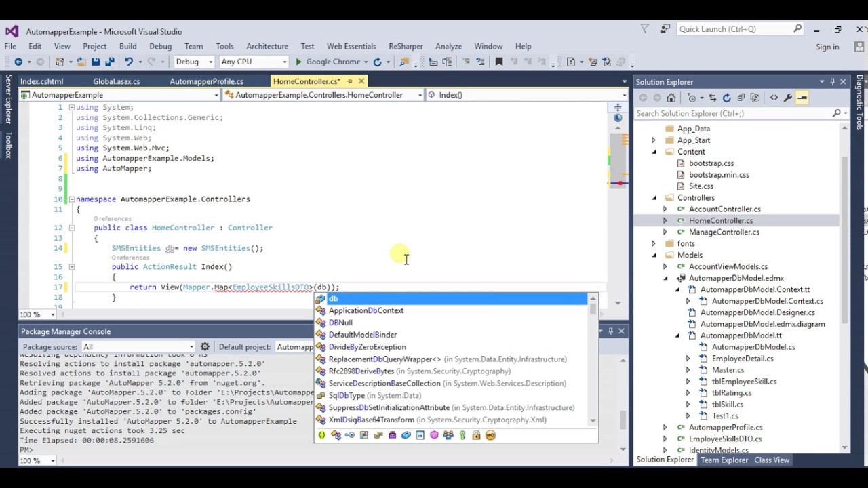This screenshot has height=488, width=868.
Task: Toggle the namespaces filter icon in IntelliSense
Action: pyautogui.click(x=321, y=434)
